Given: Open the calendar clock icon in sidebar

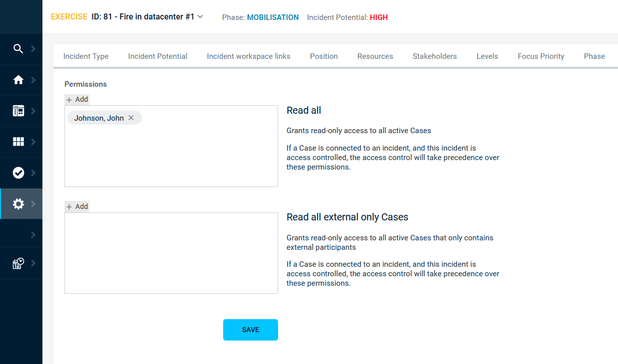Looking at the screenshot, I should (18, 263).
